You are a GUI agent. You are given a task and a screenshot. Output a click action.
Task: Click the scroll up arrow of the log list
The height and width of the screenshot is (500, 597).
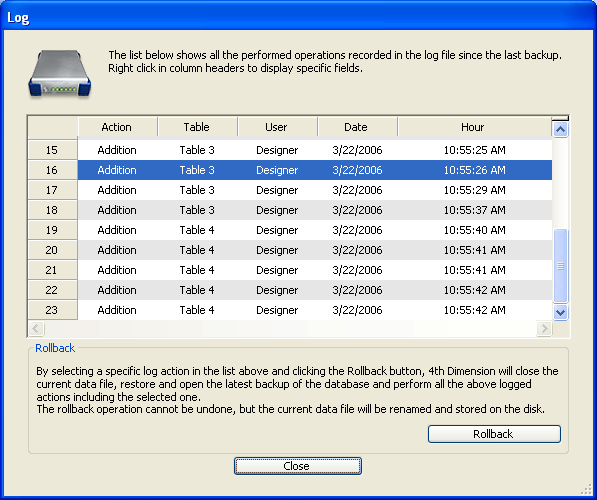[x=560, y=129]
